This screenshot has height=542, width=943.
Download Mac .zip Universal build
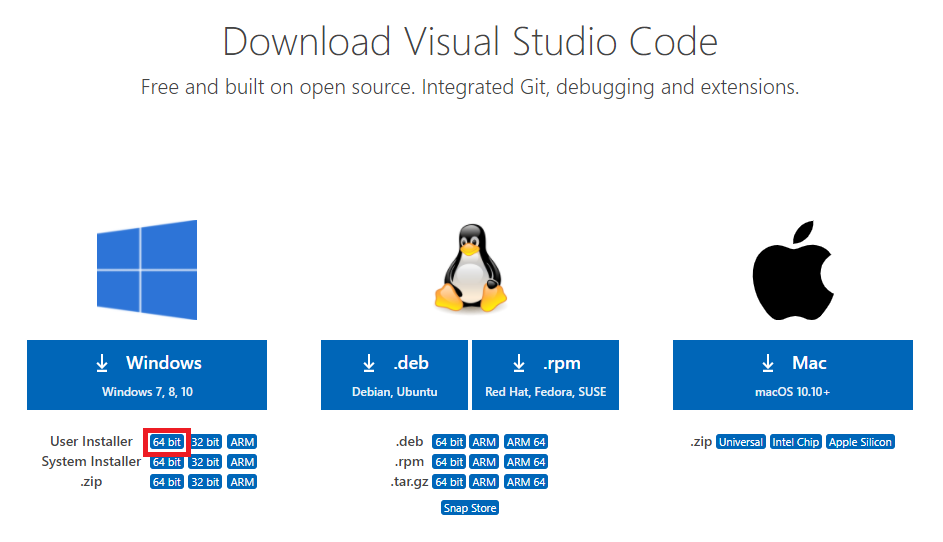click(741, 442)
